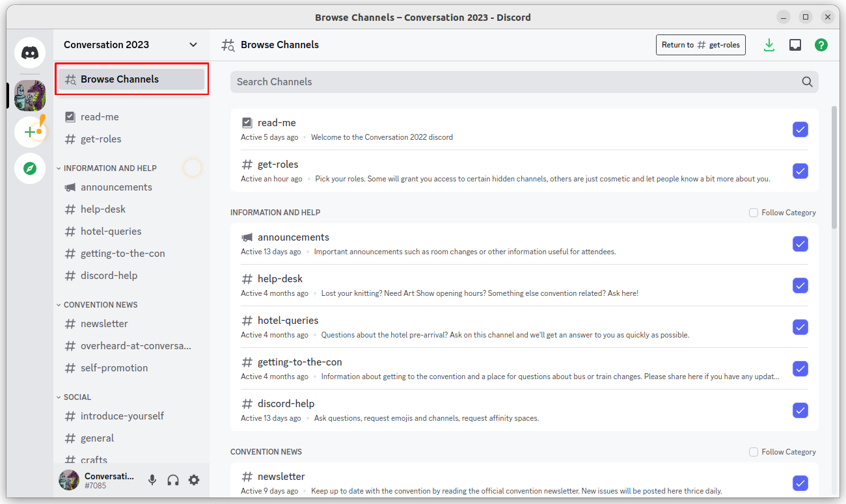Click the Download Apps icon
This screenshot has width=846, height=504.
[769, 45]
